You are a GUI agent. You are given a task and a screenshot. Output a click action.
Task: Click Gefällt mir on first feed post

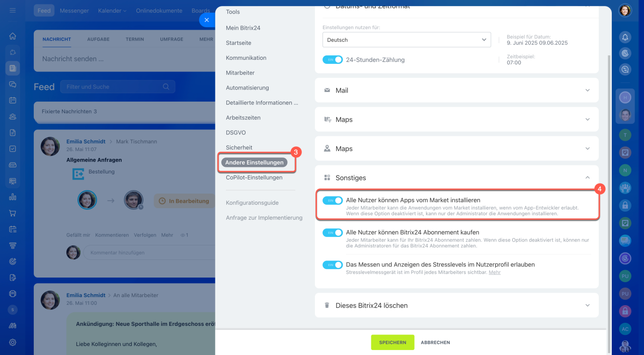click(x=78, y=235)
